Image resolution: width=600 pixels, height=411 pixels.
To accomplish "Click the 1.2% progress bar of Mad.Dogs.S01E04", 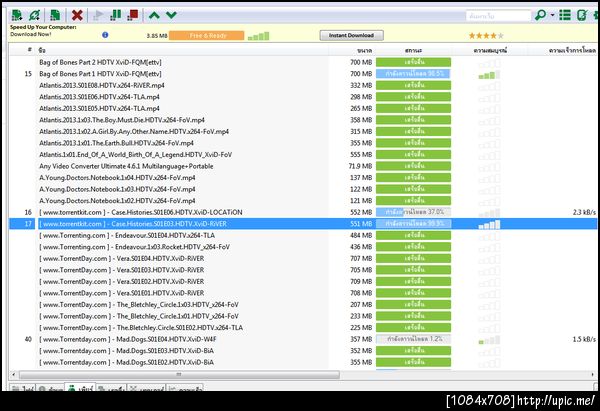I will tap(413, 339).
